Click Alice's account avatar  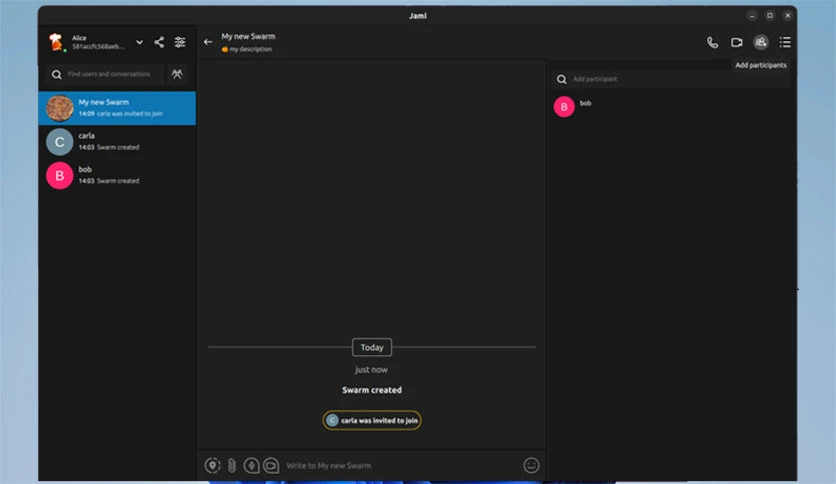55,42
